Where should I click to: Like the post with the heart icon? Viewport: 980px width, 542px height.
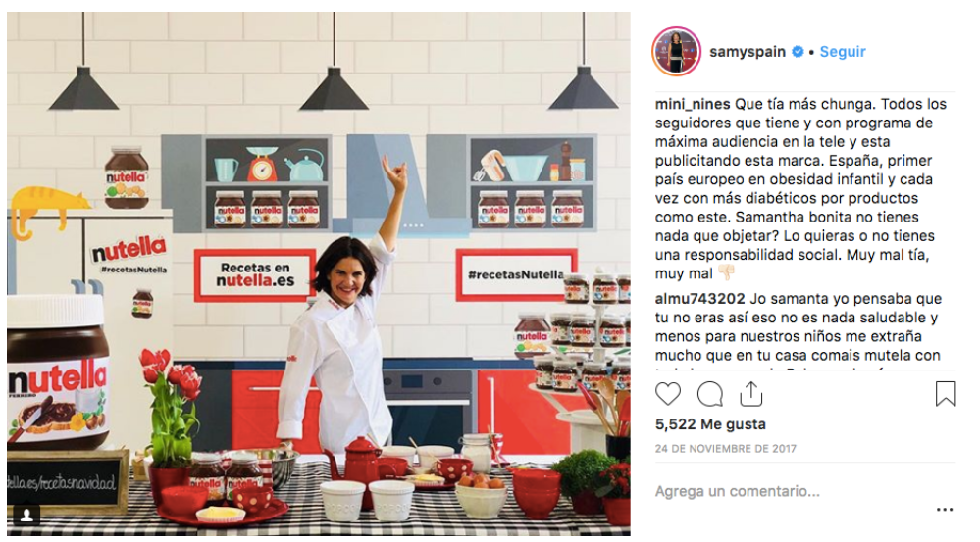[x=667, y=394]
